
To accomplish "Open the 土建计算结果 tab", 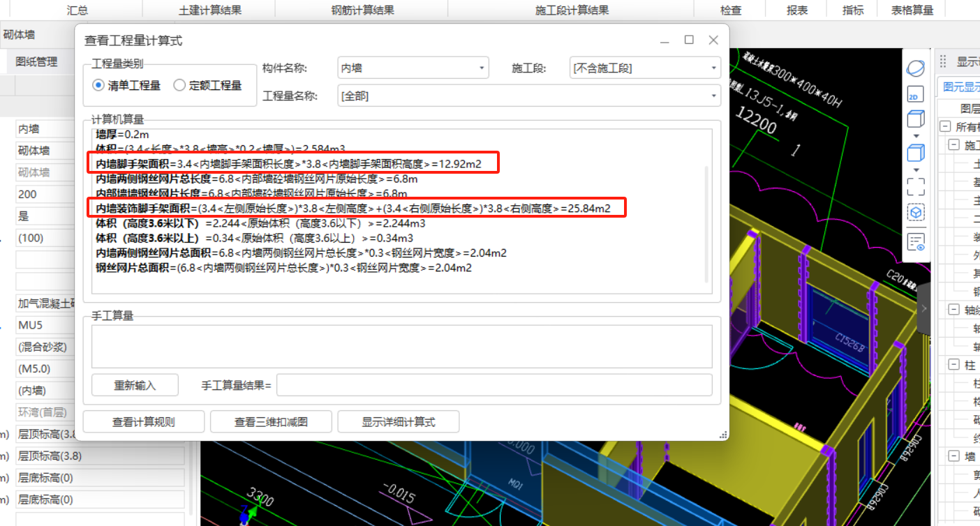I will tap(210, 10).
